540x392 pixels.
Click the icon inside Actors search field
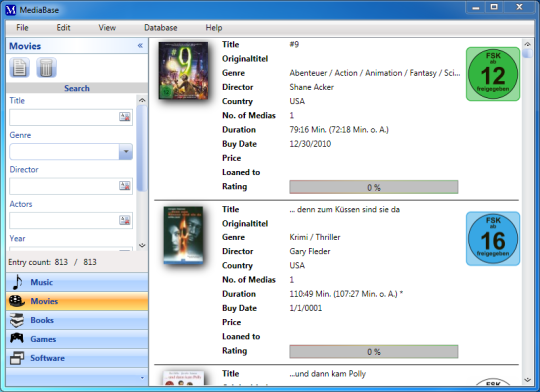click(125, 220)
